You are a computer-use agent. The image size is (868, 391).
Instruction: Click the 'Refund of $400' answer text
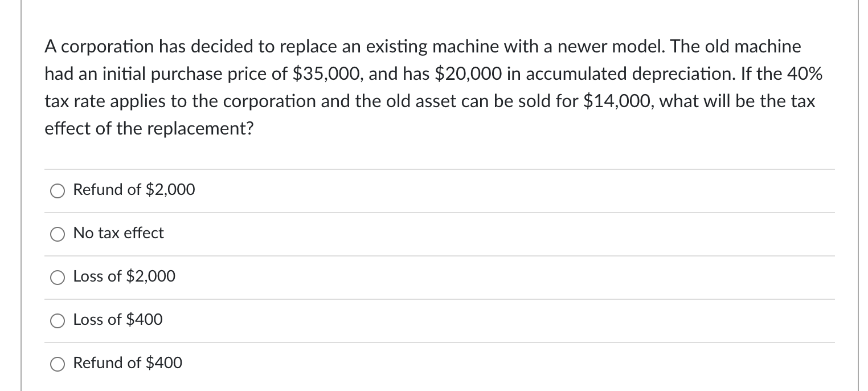coord(127,363)
